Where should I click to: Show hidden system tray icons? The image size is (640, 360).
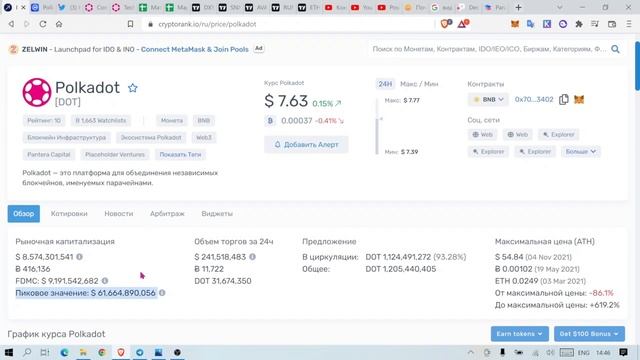pos(471,352)
